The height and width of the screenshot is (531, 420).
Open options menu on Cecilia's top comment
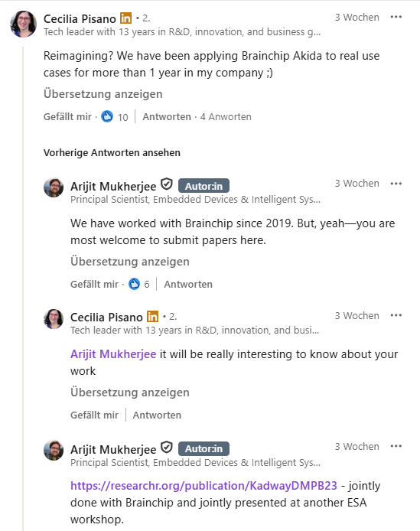[396, 17]
